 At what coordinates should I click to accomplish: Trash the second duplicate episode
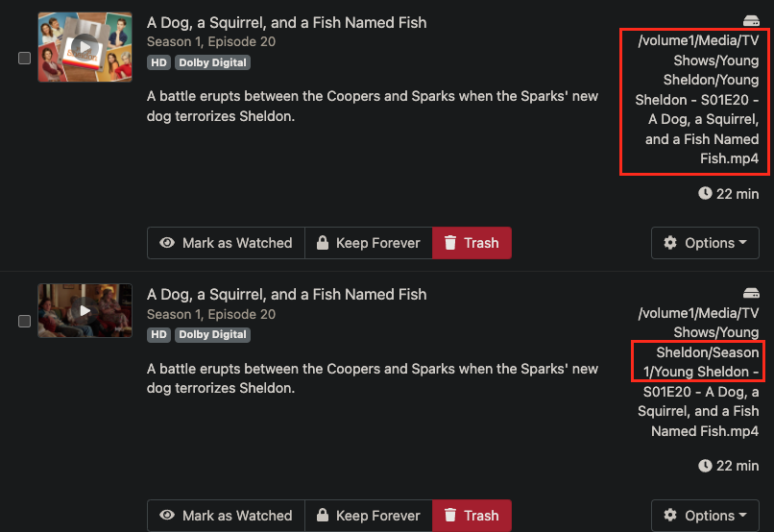coord(472,515)
